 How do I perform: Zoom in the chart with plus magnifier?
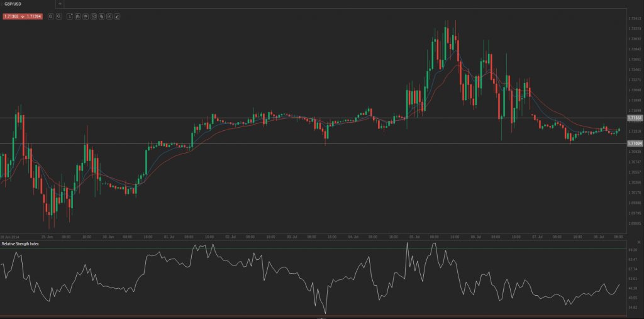pos(58,16)
